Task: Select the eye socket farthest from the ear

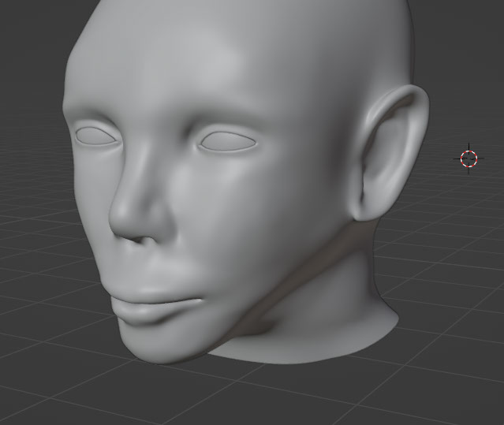Action: point(95,136)
